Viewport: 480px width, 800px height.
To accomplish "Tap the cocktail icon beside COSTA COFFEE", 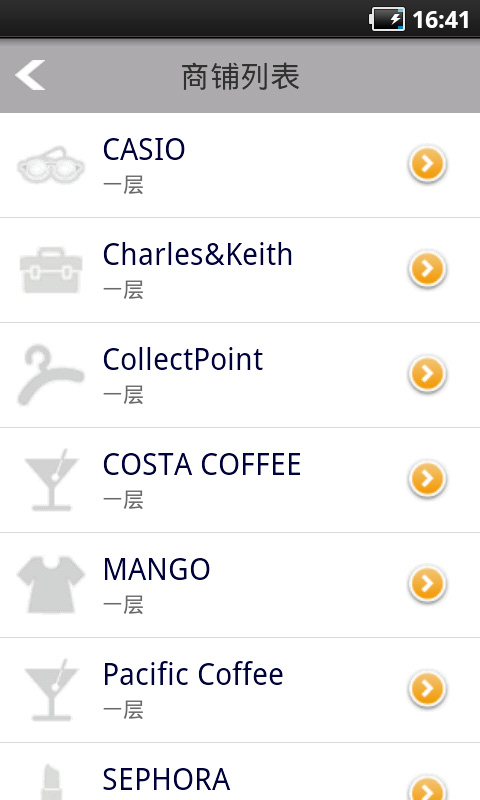I will coord(51,480).
